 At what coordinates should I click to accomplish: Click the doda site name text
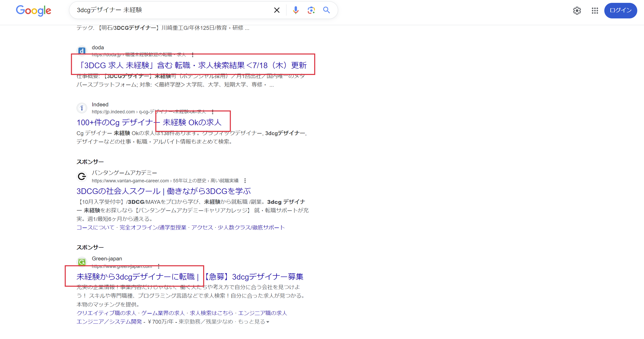[x=98, y=47]
